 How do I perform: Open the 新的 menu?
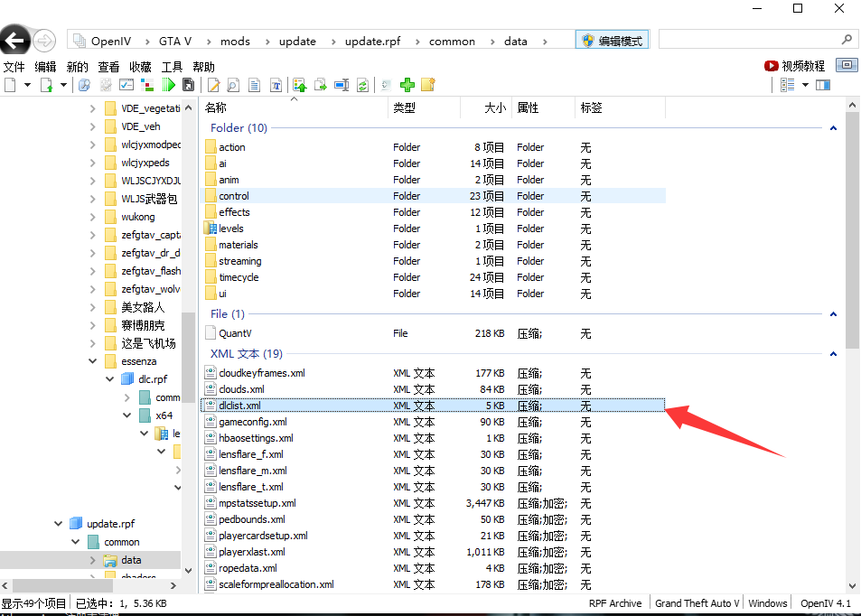click(77, 67)
